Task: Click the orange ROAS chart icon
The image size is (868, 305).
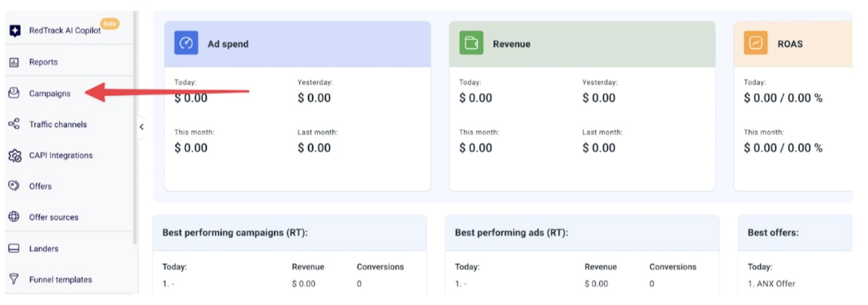Action: point(756,43)
